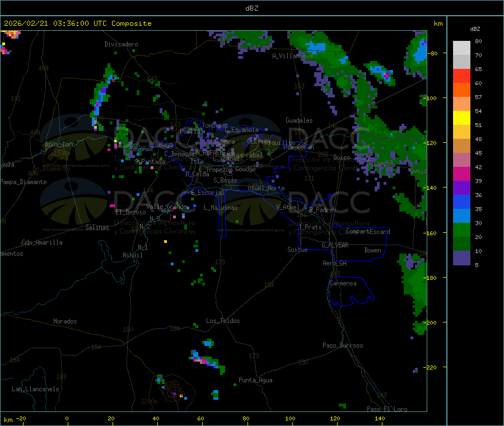Click the Agua_Toro map label

[x=60, y=144]
